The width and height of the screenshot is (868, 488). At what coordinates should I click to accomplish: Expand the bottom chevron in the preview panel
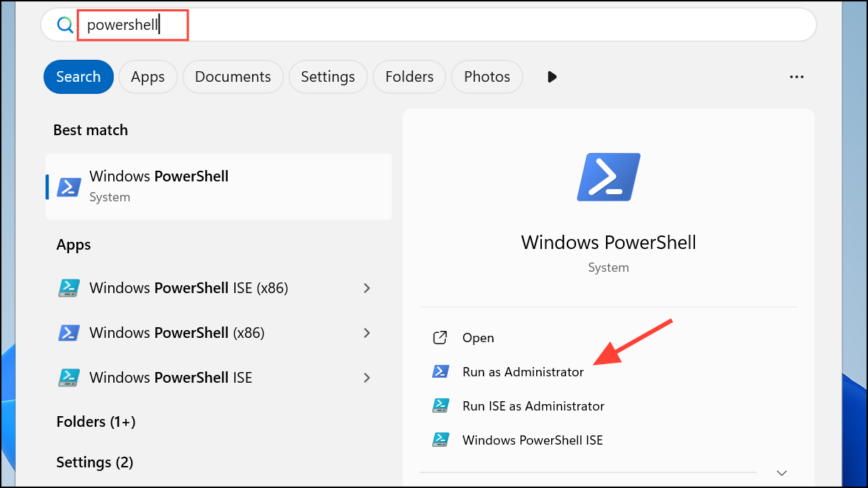[x=781, y=472]
